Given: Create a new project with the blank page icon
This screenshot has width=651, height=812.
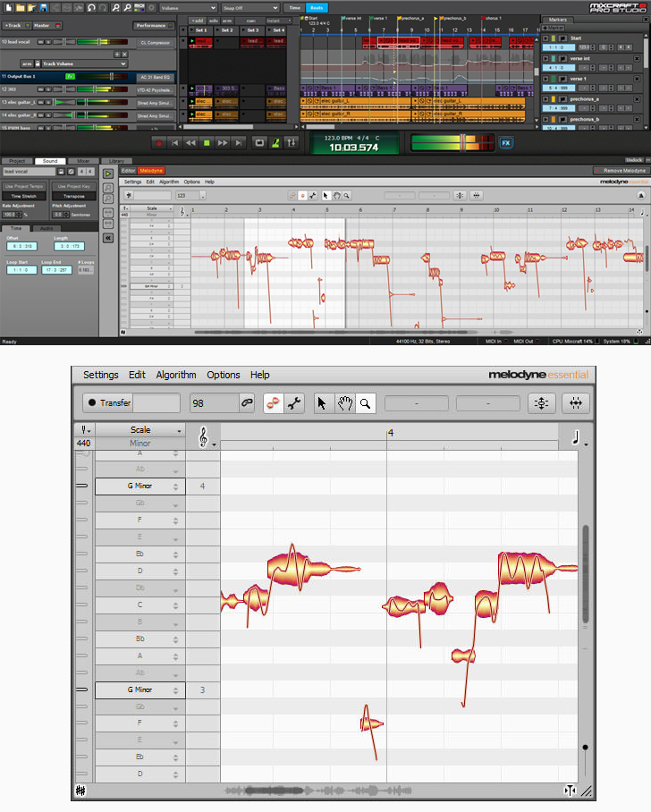Looking at the screenshot, I should [x=9, y=8].
